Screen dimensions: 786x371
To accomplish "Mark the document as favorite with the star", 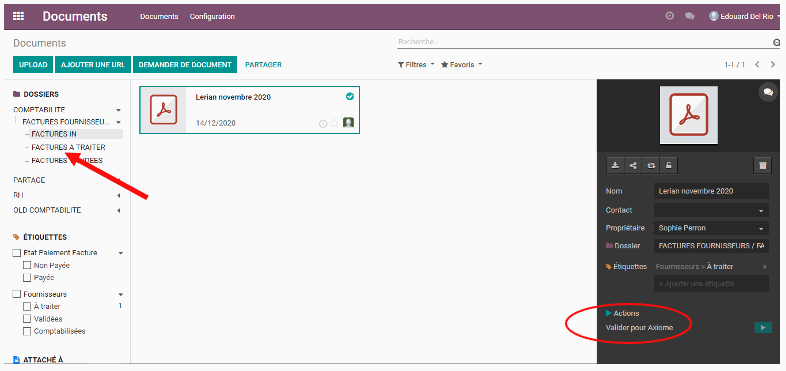I will click(x=334, y=123).
